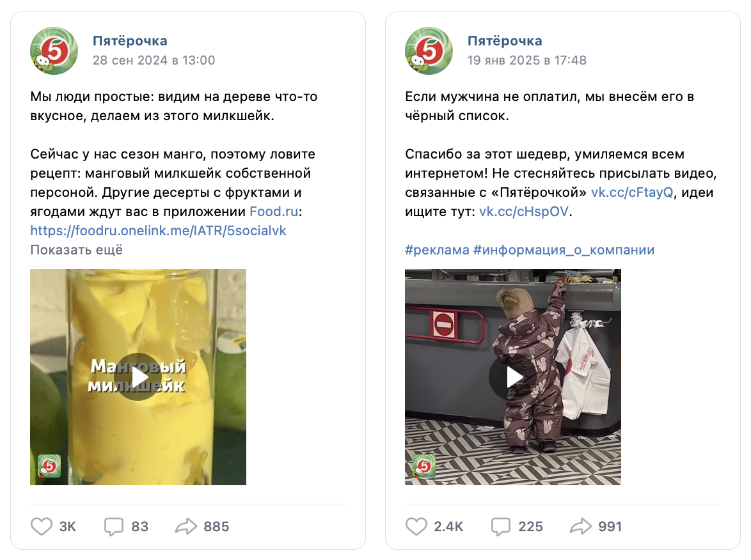Open Пятёрочка avatar on the right post
Viewport: 751px width, 560px height.
[429, 51]
